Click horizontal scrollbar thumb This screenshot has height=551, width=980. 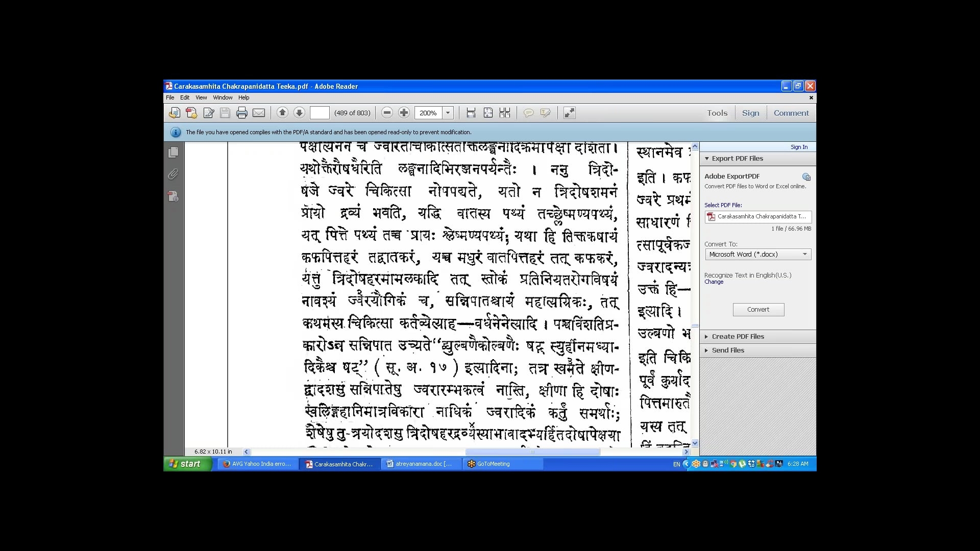pyautogui.click(x=532, y=452)
